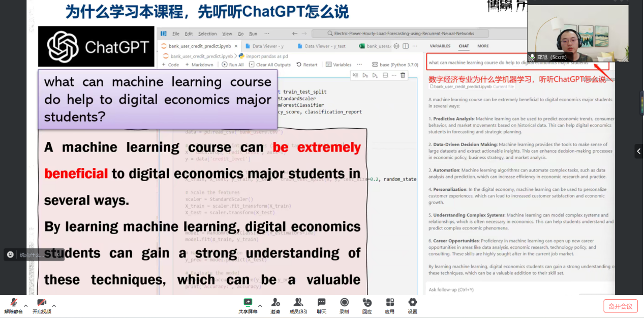Turn on video camera
The width and height of the screenshot is (644, 318).
[x=42, y=303]
